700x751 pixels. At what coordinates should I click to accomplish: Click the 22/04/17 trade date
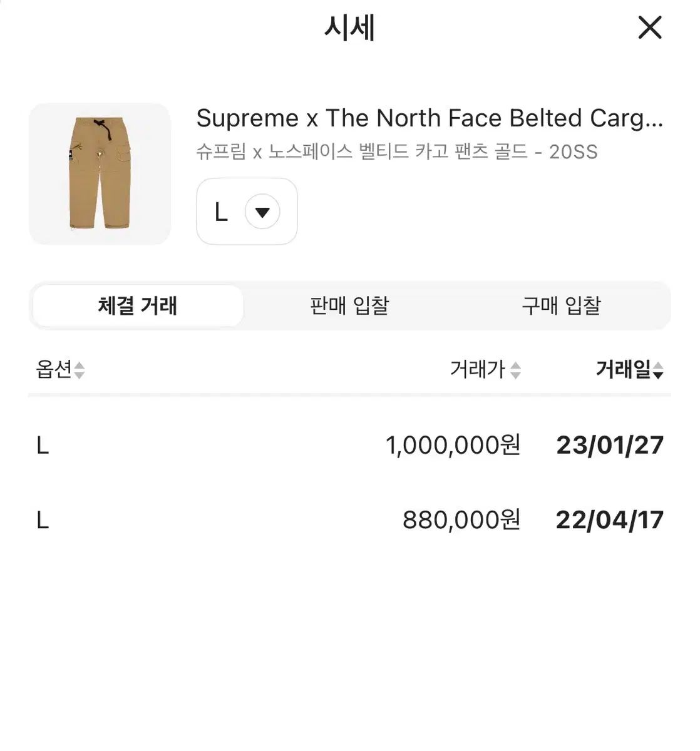[x=609, y=519]
